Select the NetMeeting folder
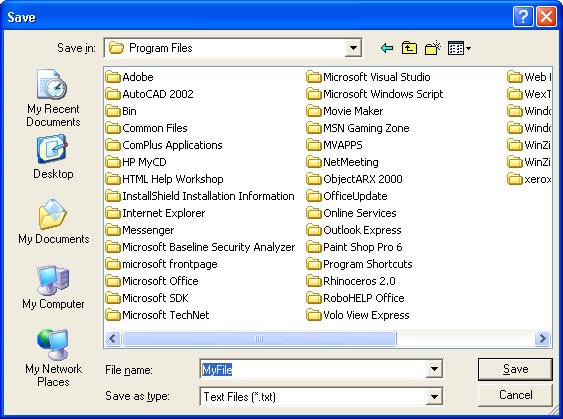This screenshot has width=563, height=419. 343,162
